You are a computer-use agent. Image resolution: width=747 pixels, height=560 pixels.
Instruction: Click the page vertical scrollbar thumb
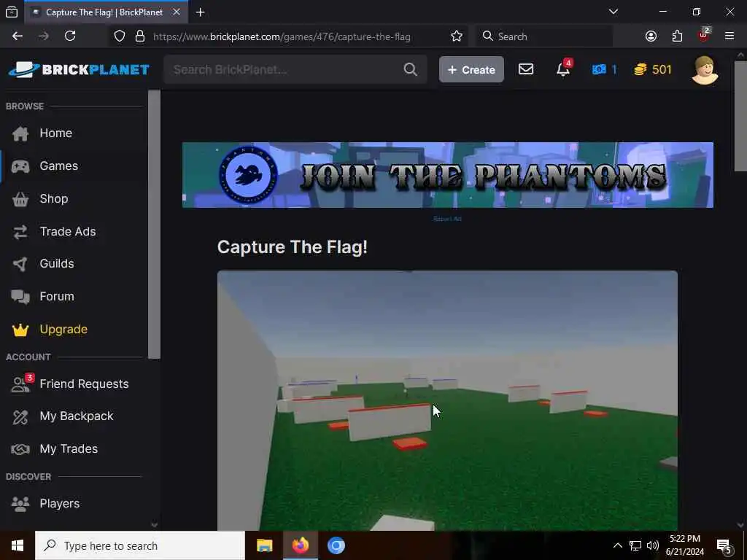click(x=740, y=114)
